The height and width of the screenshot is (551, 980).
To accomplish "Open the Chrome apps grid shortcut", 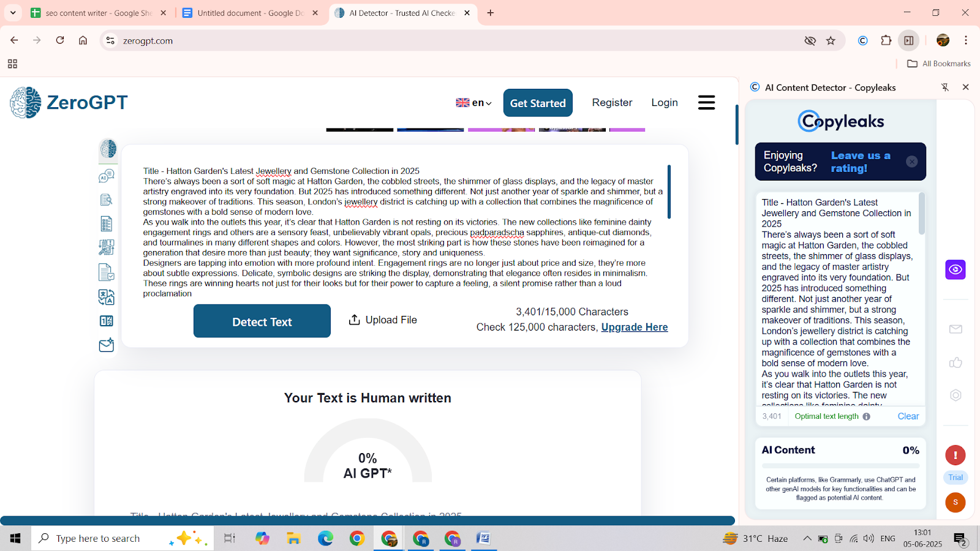I will [x=12, y=64].
